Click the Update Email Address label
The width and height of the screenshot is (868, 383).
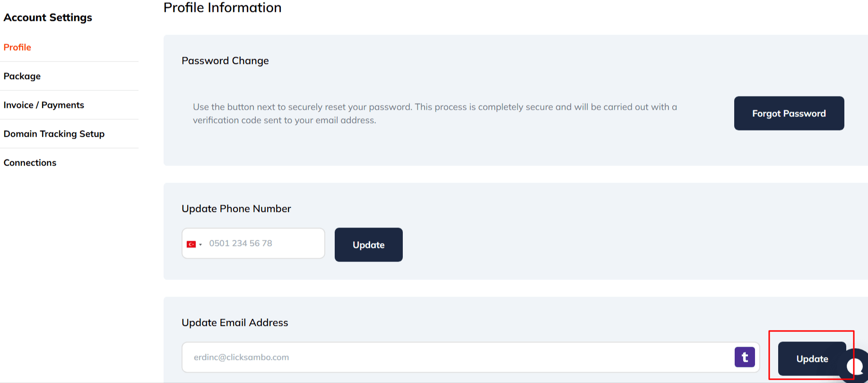(x=235, y=322)
